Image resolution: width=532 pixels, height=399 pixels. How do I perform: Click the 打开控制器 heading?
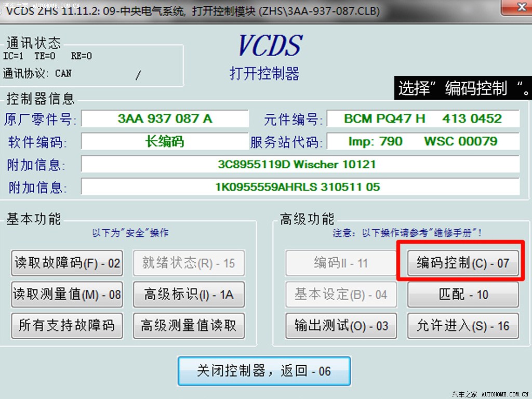[264, 73]
